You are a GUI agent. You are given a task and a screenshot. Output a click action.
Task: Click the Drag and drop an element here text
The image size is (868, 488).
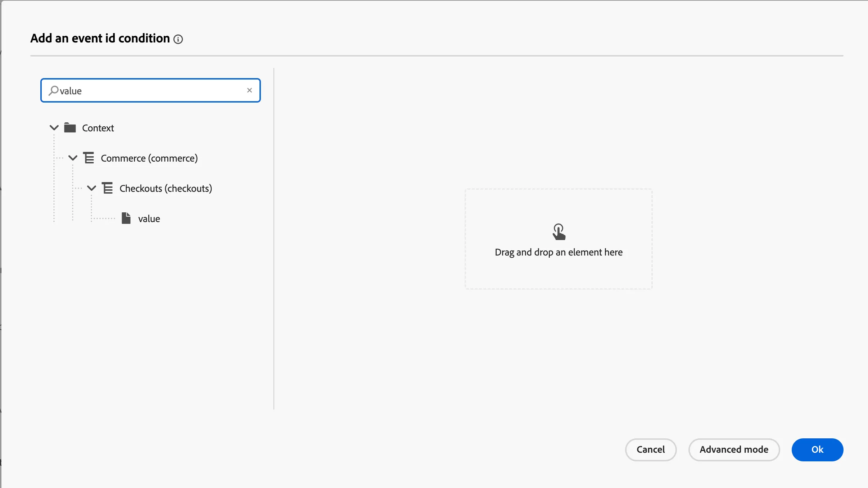(559, 252)
